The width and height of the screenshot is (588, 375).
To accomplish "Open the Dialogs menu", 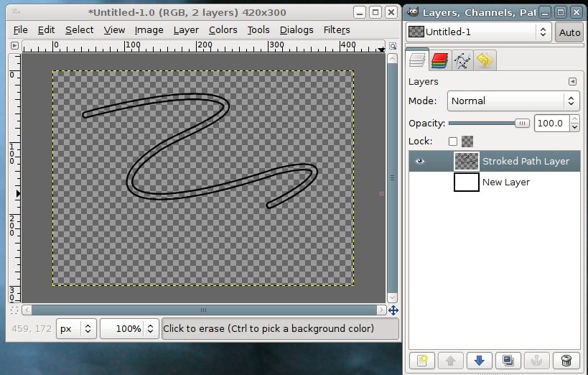I will (x=297, y=30).
